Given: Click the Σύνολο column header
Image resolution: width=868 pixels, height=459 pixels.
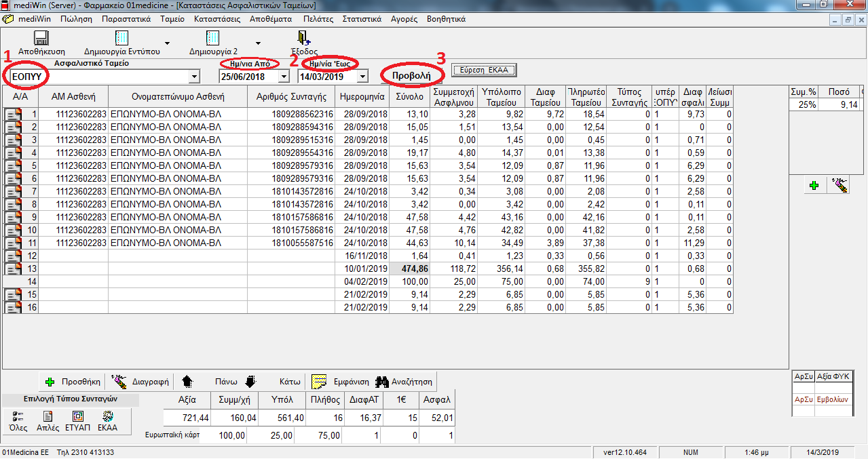Looking at the screenshot, I should (410, 96).
